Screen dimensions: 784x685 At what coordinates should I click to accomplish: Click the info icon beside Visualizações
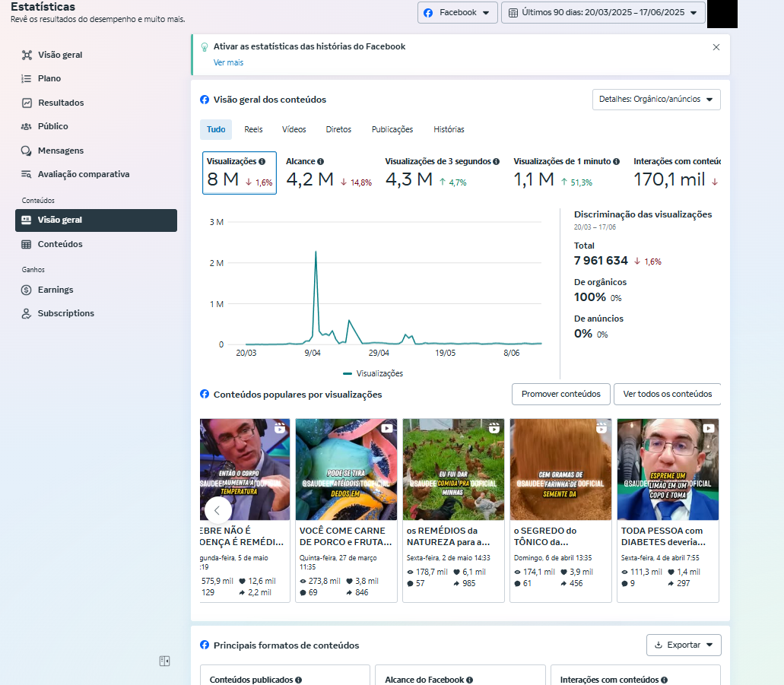[x=262, y=161]
